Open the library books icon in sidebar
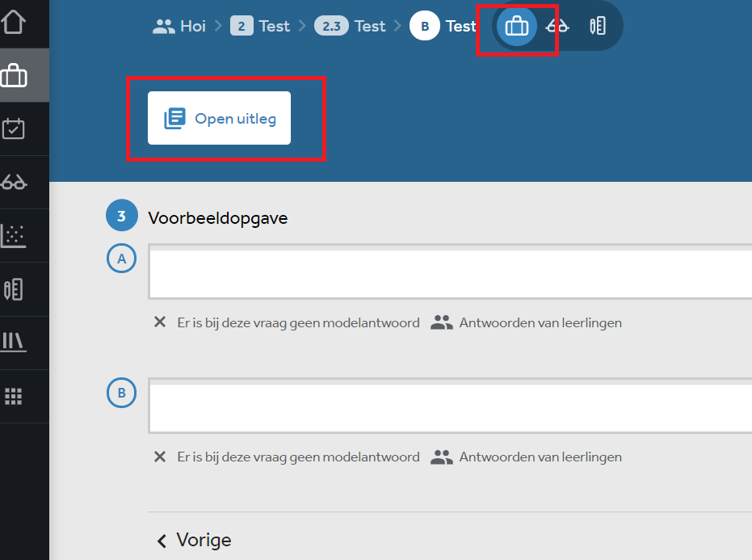Image resolution: width=752 pixels, height=560 pixels. point(14,342)
